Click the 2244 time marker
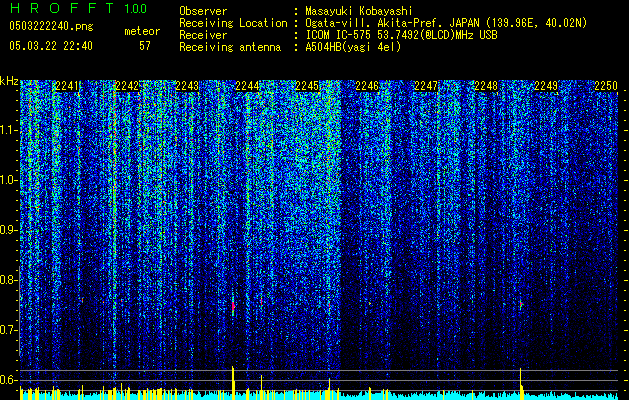 pyautogui.click(x=247, y=86)
